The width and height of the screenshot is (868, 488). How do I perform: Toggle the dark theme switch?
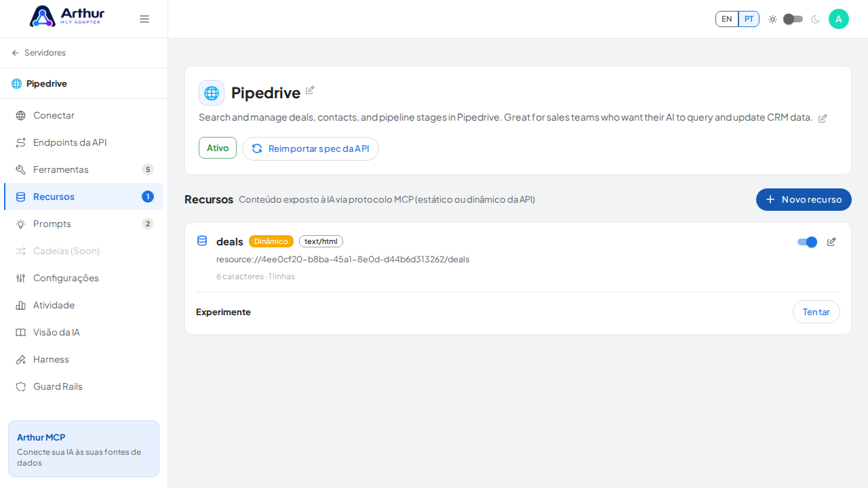(793, 19)
